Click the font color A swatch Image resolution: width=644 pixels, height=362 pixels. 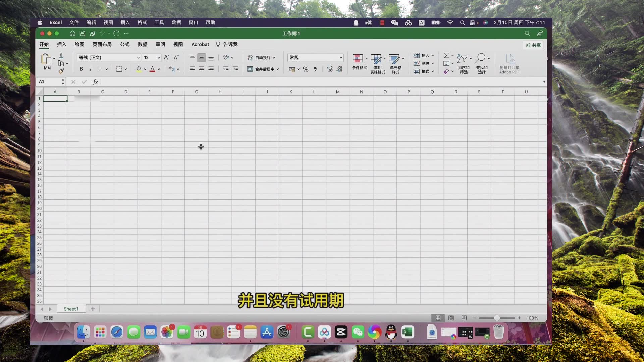click(x=152, y=69)
